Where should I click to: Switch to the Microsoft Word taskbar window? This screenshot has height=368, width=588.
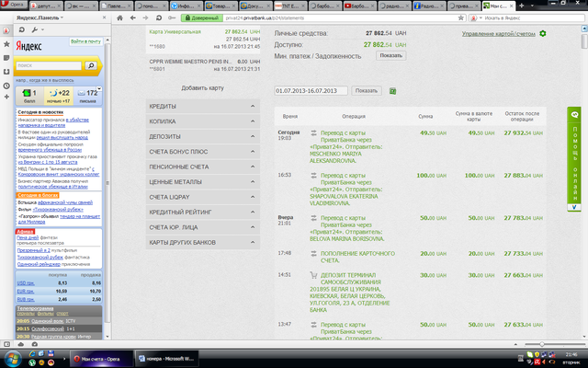pos(166,359)
